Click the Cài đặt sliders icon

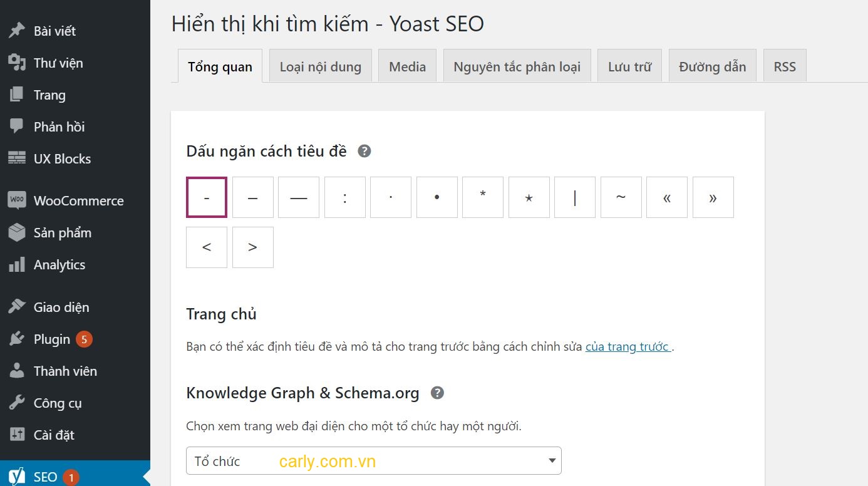click(x=17, y=435)
